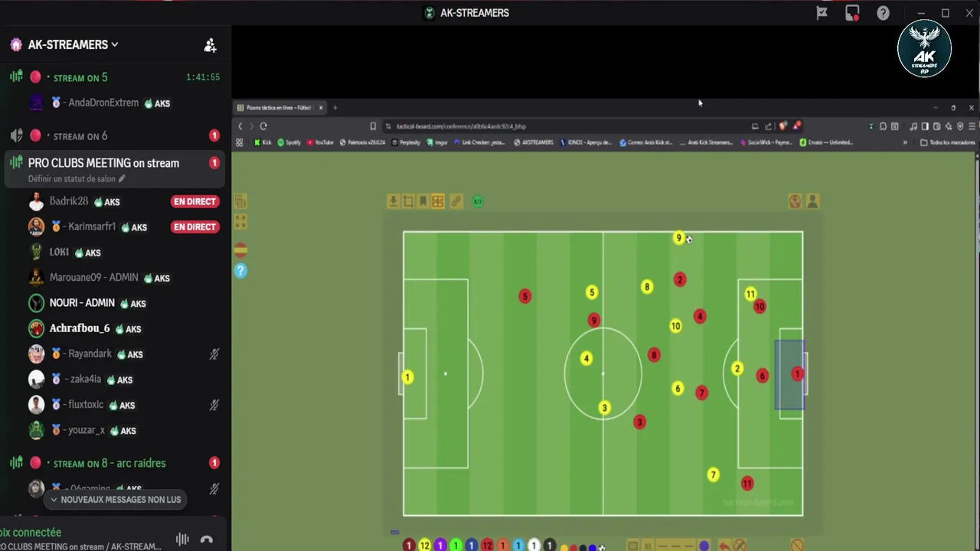
Task: Click the player profile icon above pitch
Action: (x=812, y=201)
